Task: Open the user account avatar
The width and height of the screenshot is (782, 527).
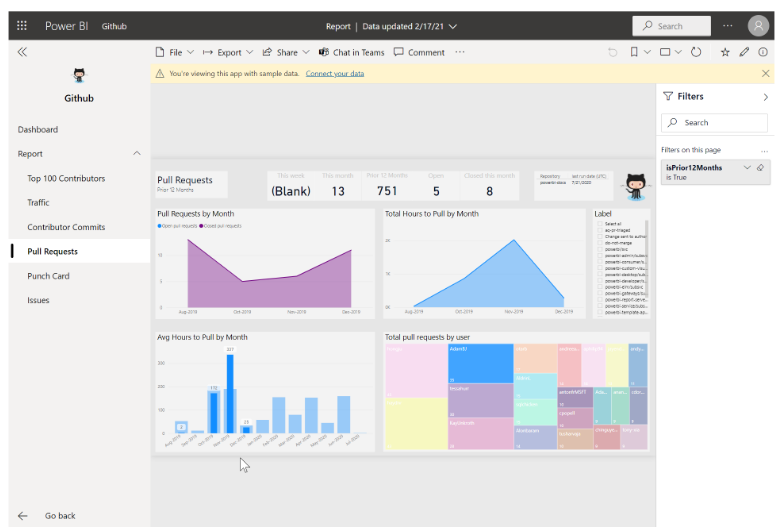Action: click(x=758, y=25)
